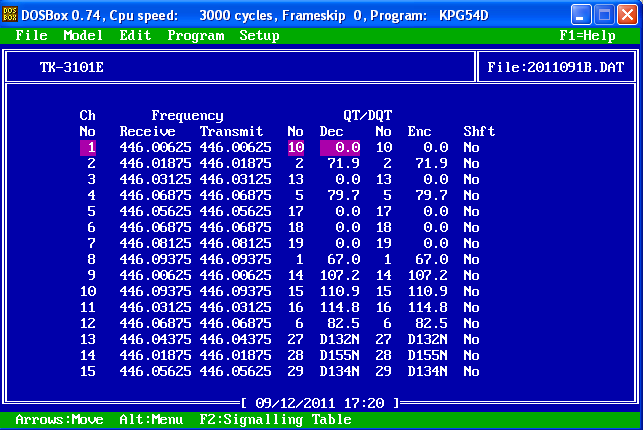
Task: Click the Alt:Menu hint
Action: coord(151,420)
